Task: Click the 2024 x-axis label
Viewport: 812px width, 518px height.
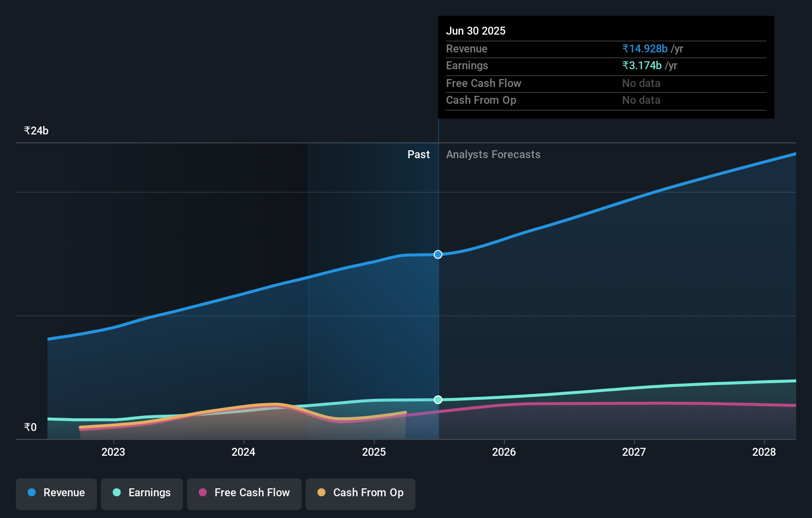Action: coord(243,452)
